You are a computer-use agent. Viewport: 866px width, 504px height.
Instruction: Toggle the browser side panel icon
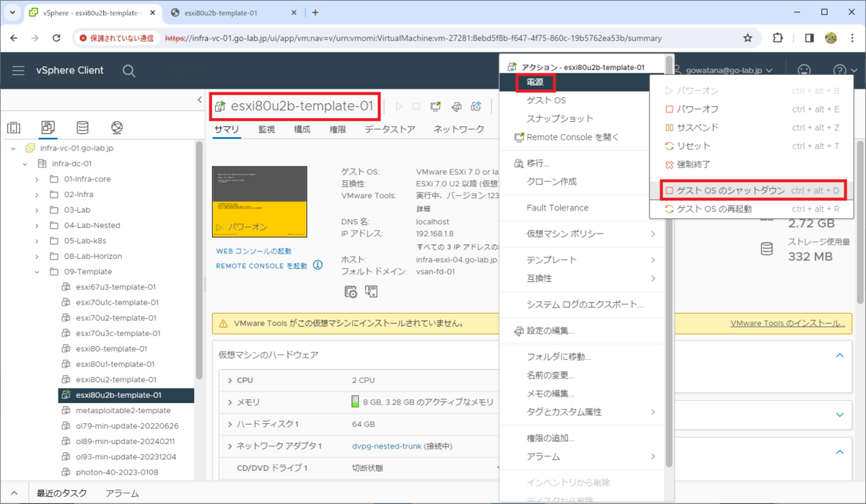coord(810,37)
